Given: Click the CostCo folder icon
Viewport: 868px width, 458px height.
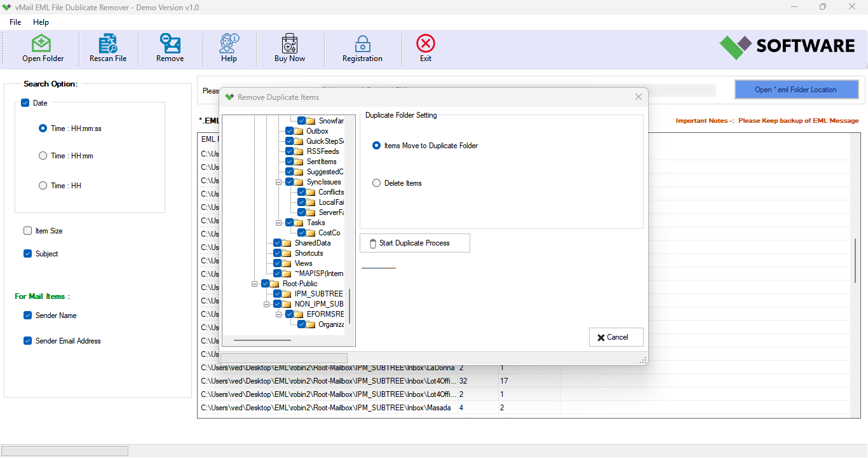Looking at the screenshot, I should (x=311, y=233).
